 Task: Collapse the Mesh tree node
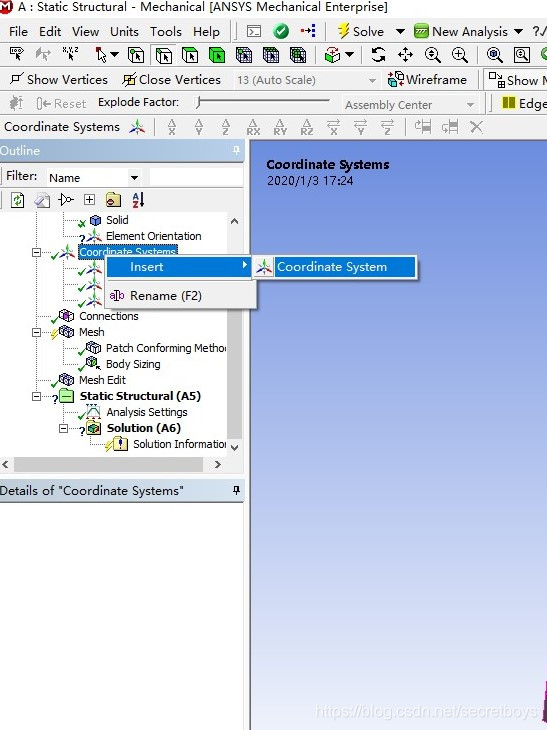pos(36,332)
